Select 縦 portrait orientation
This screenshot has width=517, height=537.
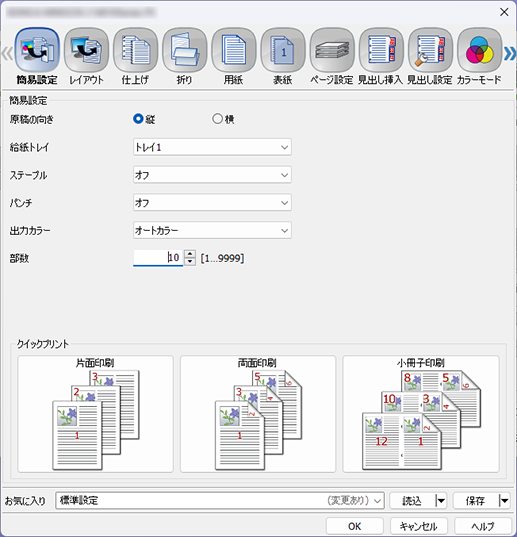pyautogui.click(x=138, y=119)
